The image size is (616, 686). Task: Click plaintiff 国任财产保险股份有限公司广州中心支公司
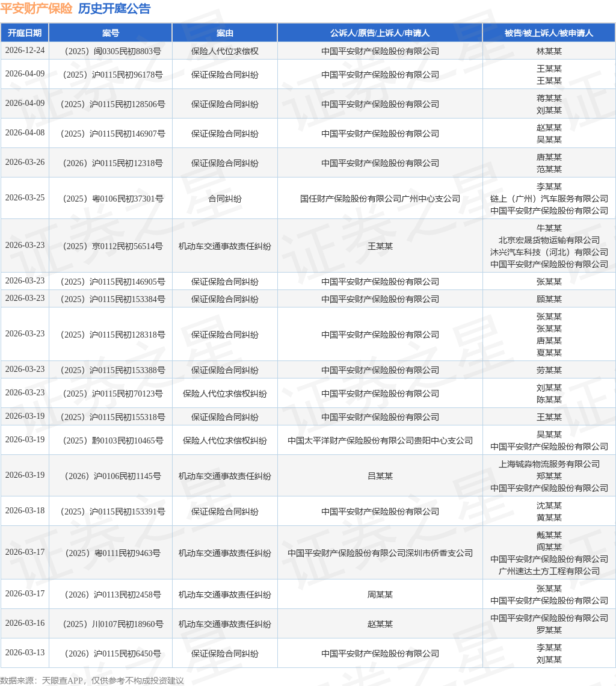pyautogui.click(x=380, y=199)
